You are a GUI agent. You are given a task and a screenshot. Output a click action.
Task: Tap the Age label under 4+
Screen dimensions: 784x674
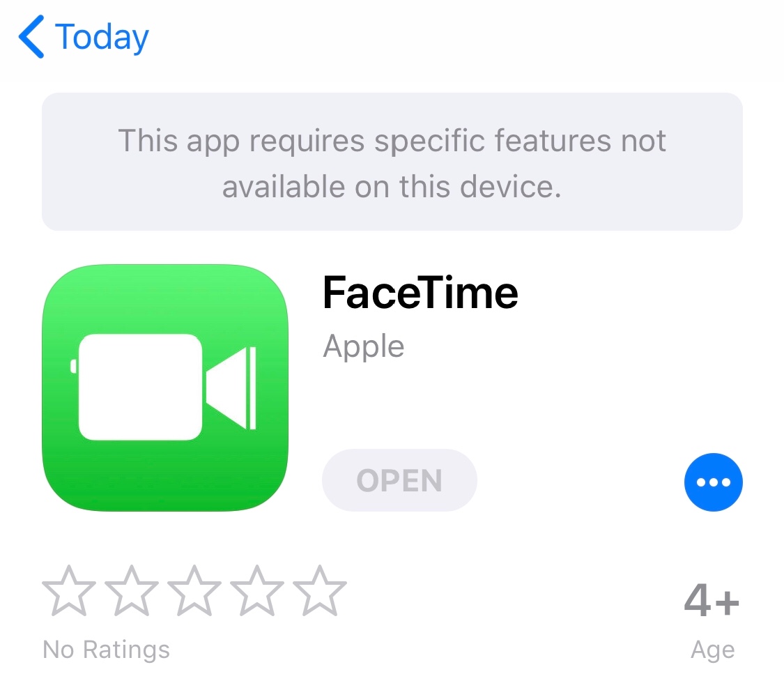pyautogui.click(x=712, y=650)
